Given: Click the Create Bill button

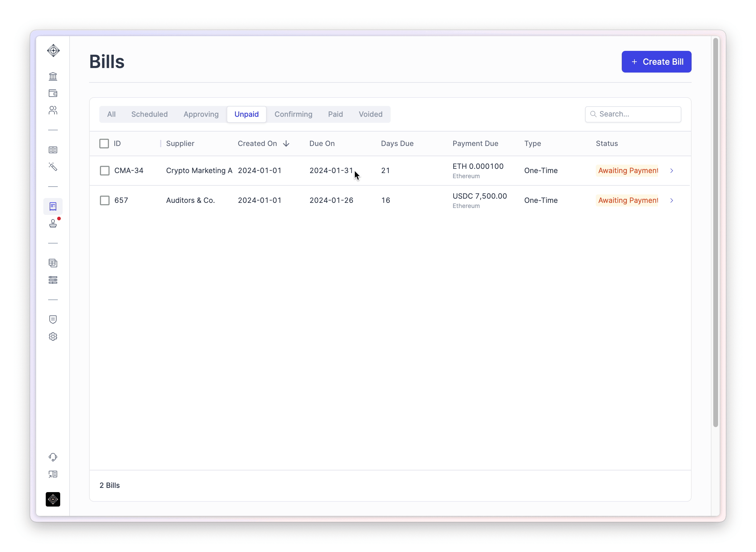Looking at the screenshot, I should pos(656,61).
